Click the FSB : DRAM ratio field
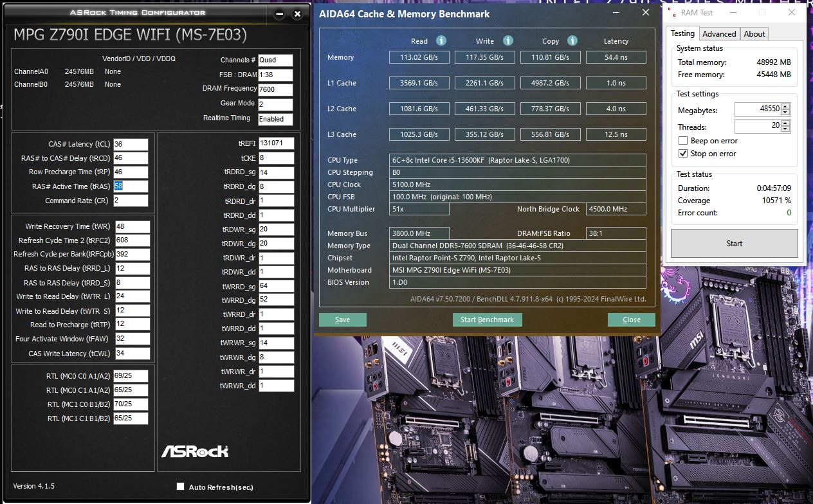Image resolution: width=813 pixels, height=504 pixels. [275, 75]
